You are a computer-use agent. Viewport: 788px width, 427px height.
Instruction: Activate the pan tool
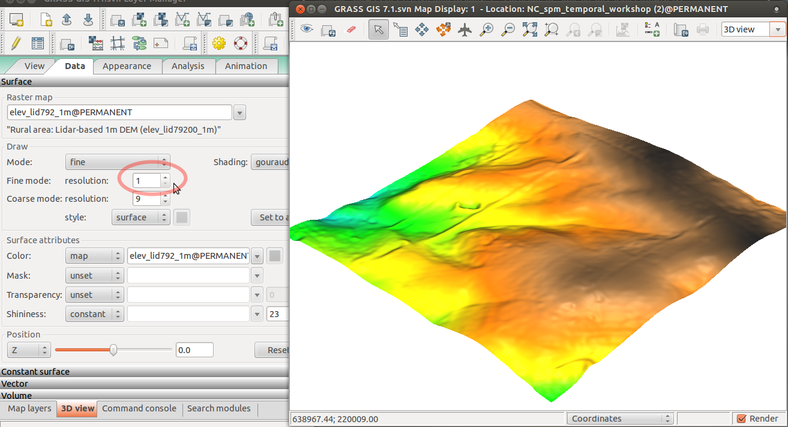tap(422, 30)
